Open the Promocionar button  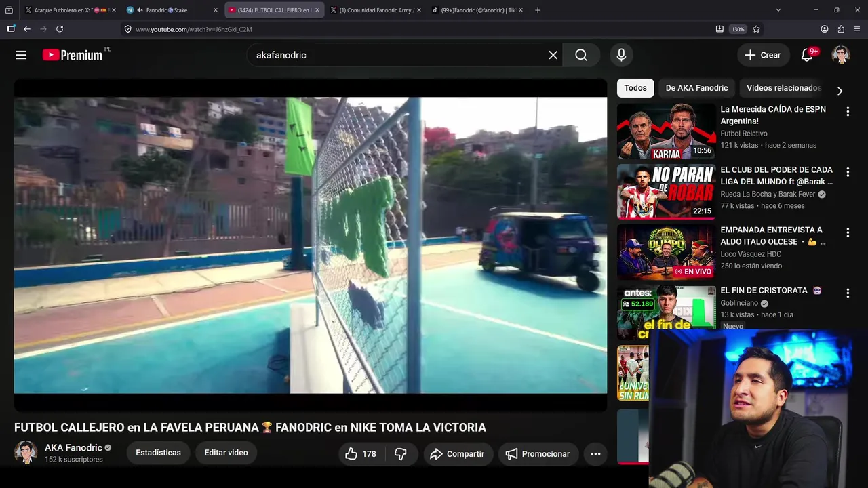coord(538,454)
